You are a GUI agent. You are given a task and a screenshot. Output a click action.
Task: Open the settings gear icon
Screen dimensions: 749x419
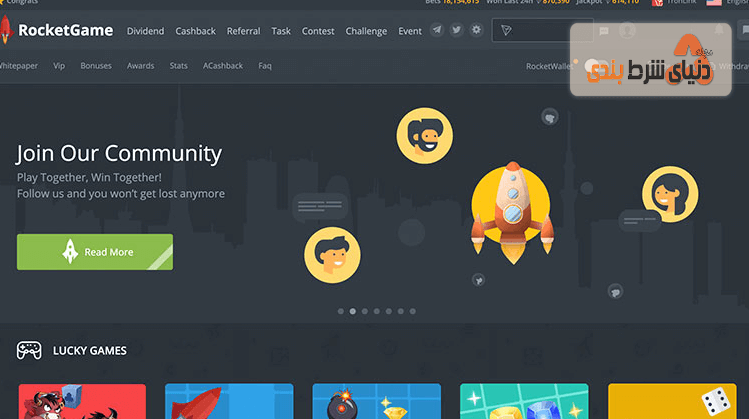tap(476, 30)
